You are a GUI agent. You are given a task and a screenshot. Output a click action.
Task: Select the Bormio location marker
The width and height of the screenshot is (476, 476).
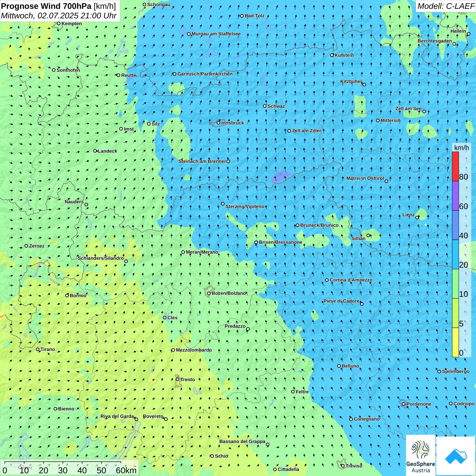(67, 295)
